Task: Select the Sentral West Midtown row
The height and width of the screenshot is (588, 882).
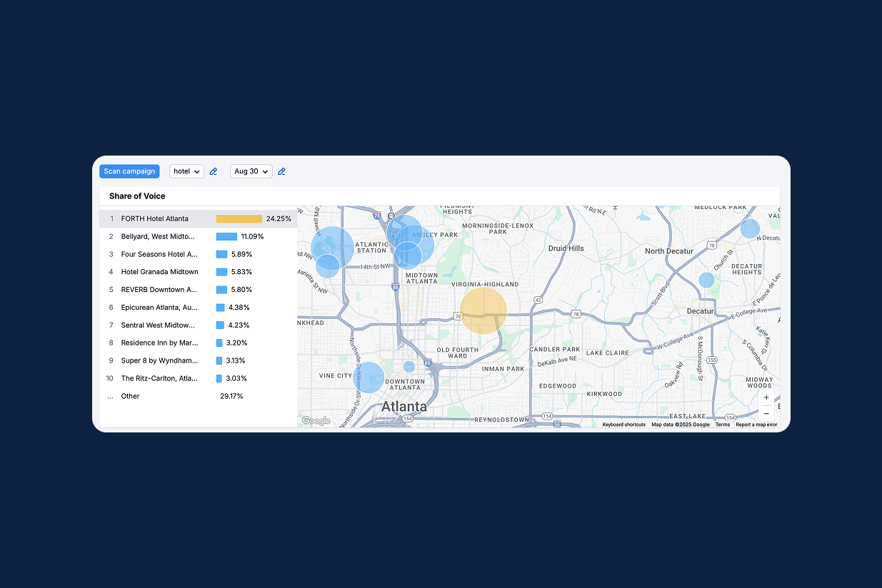Action: click(x=198, y=325)
